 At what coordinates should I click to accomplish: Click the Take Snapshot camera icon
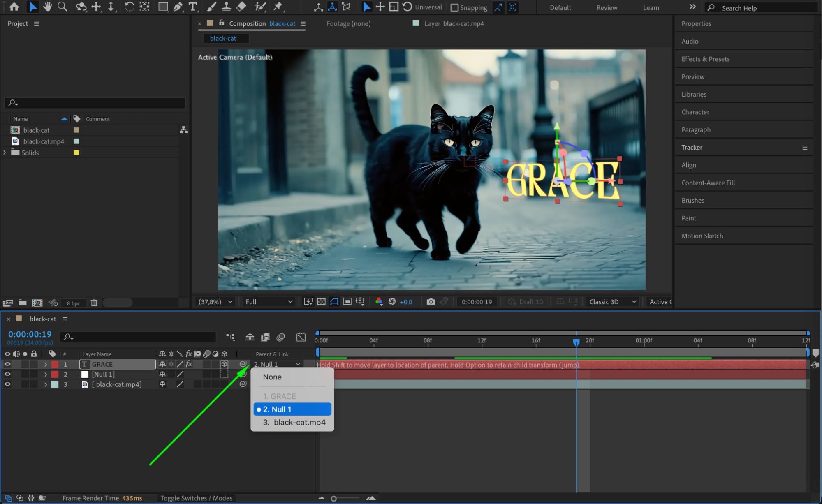(431, 302)
